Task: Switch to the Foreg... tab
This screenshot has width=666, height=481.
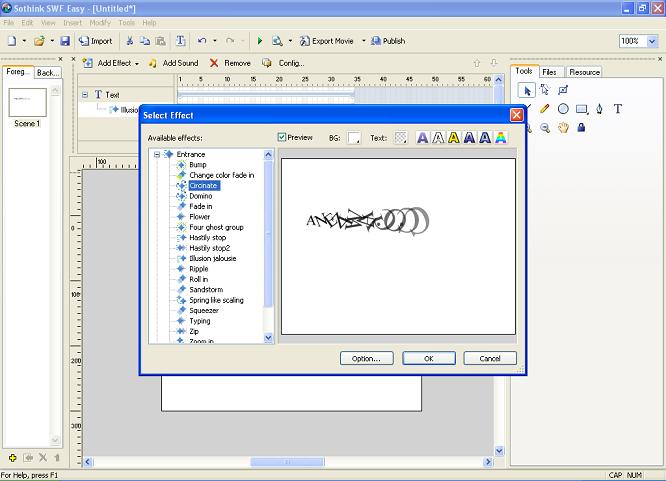Action: click(18, 72)
